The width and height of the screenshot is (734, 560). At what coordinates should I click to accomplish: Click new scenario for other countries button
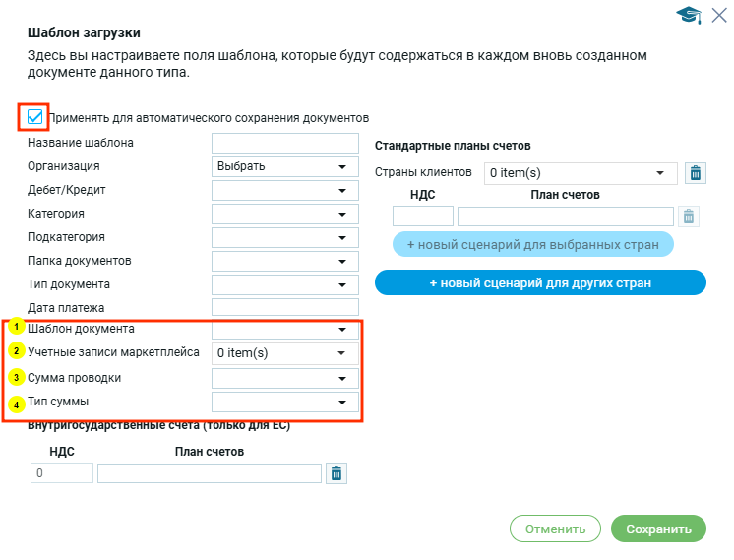click(540, 282)
